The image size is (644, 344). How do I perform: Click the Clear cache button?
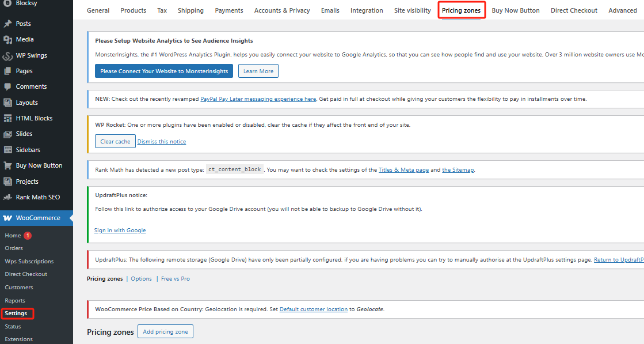point(115,142)
